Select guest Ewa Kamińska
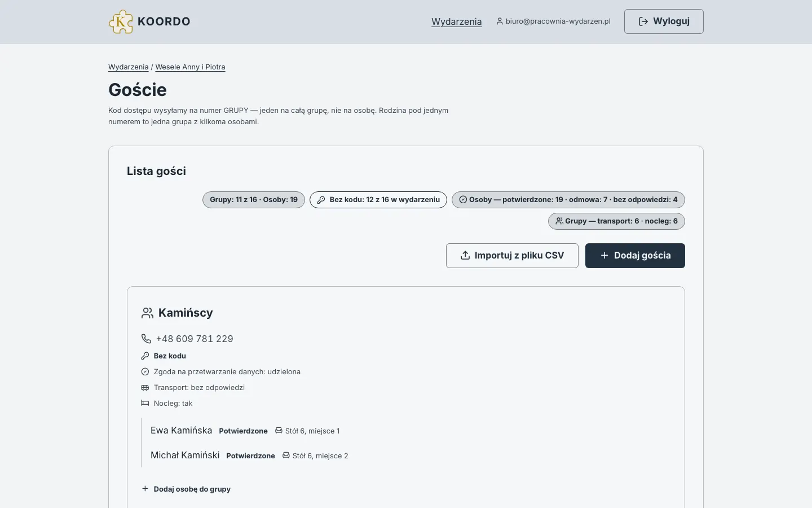 pos(182,431)
